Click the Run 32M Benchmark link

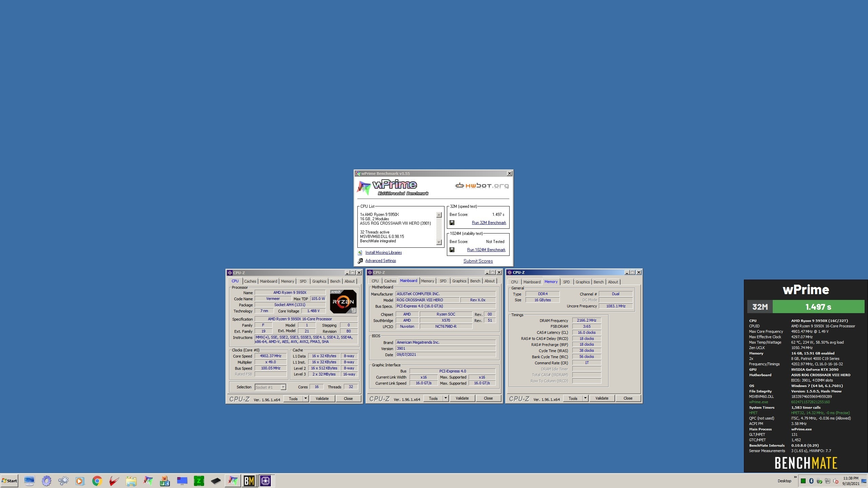[x=489, y=223]
